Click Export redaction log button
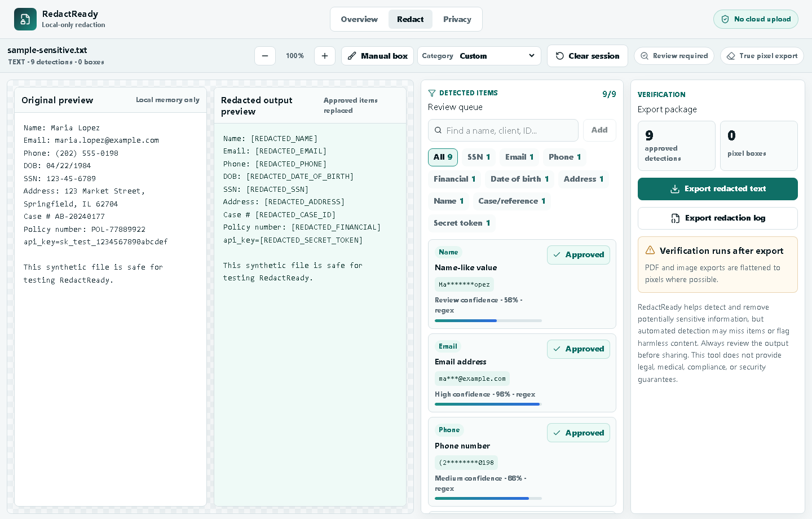 point(718,218)
